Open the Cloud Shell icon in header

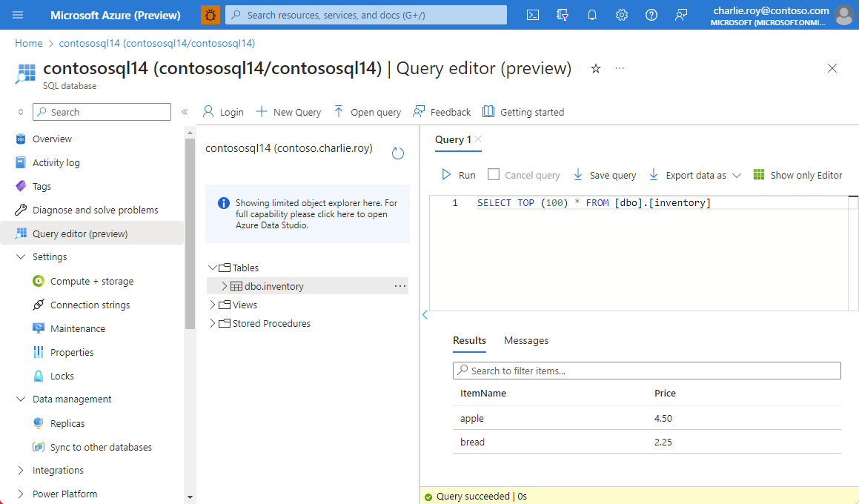click(533, 15)
